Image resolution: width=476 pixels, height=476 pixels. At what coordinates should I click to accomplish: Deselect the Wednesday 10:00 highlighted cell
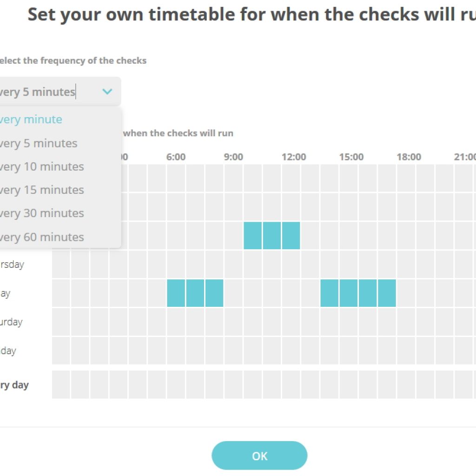pos(252,236)
